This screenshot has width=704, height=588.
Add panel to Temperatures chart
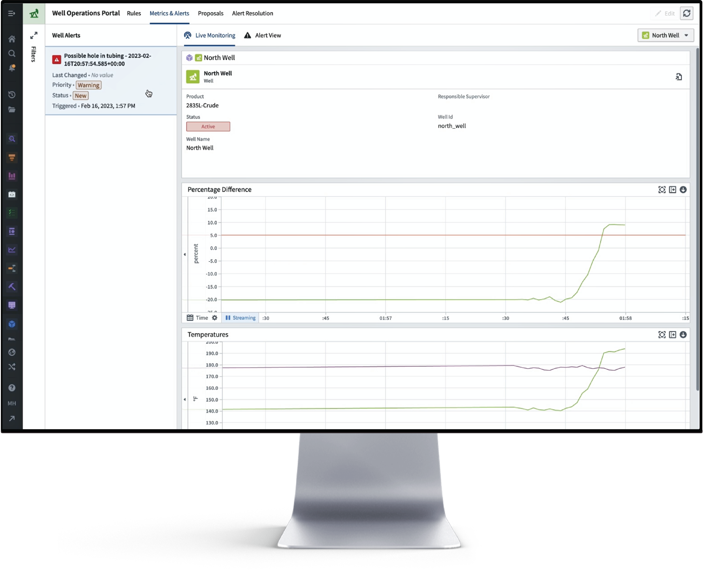click(673, 335)
